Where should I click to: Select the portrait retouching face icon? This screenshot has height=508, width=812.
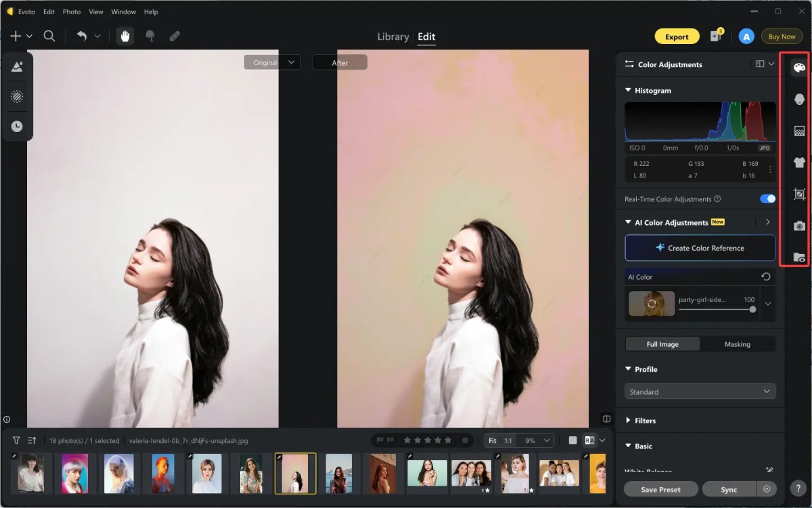(x=798, y=99)
